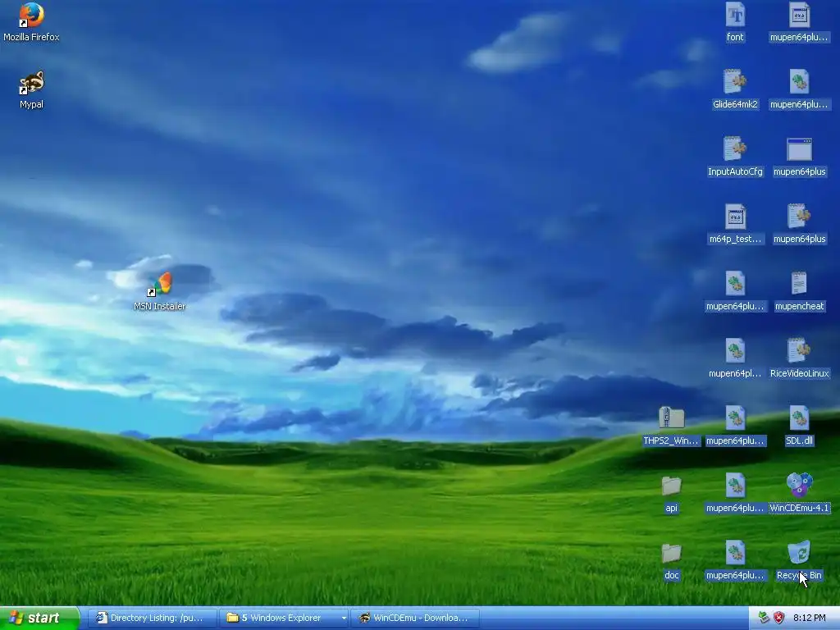Image resolution: width=840 pixels, height=630 pixels.
Task: Click the 8:12 PM taskbar clock
Action: click(x=809, y=619)
